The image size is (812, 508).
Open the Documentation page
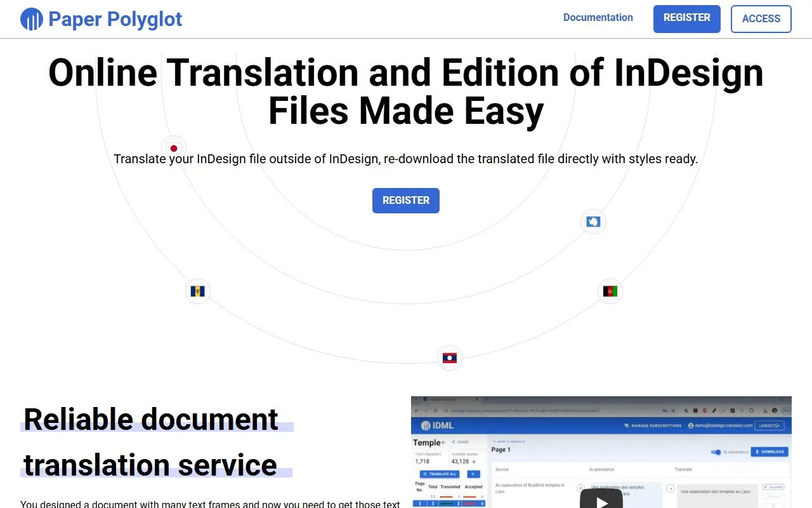pos(598,17)
